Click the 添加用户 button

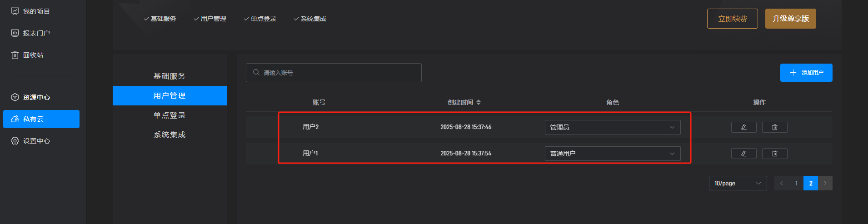pos(806,73)
